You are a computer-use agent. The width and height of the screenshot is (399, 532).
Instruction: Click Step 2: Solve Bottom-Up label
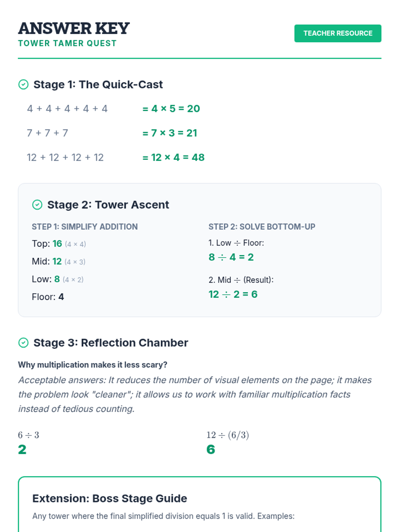pyautogui.click(x=262, y=227)
